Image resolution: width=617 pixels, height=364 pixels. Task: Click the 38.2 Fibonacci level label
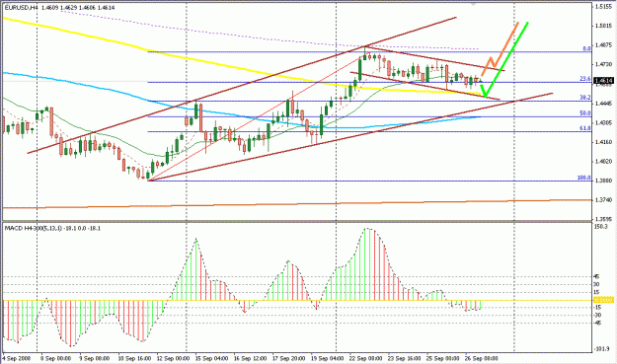pos(585,98)
